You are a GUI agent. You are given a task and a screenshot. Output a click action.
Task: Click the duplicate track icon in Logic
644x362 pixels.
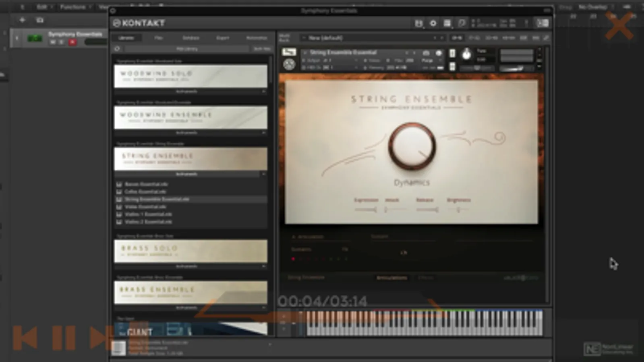click(39, 20)
